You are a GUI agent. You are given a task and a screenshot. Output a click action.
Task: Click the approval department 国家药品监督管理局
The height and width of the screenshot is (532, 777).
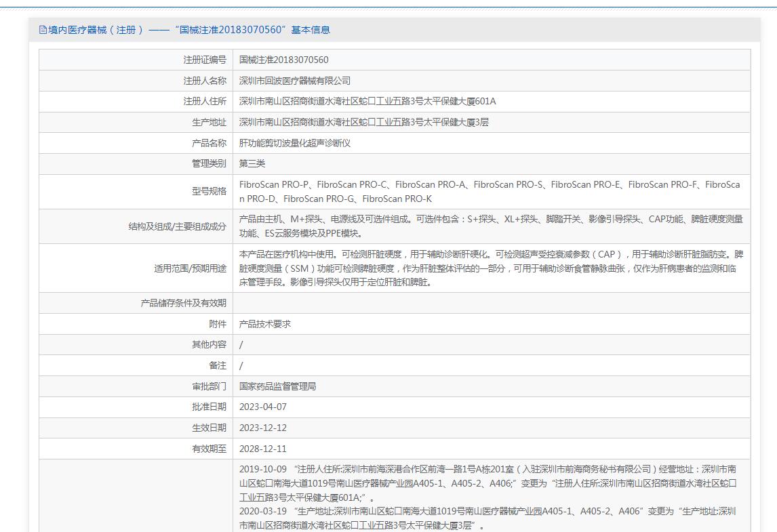[277, 386]
